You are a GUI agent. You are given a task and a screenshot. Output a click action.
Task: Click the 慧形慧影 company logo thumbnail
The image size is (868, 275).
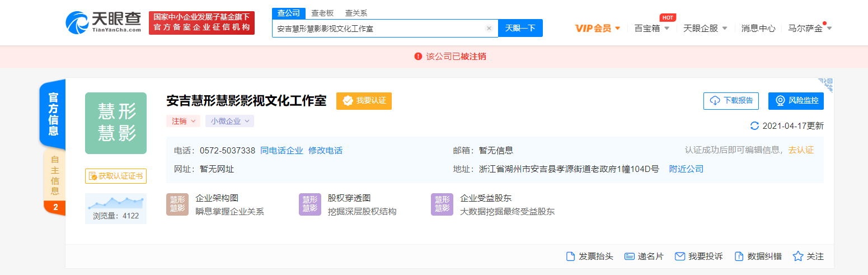pyautogui.click(x=116, y=123)
